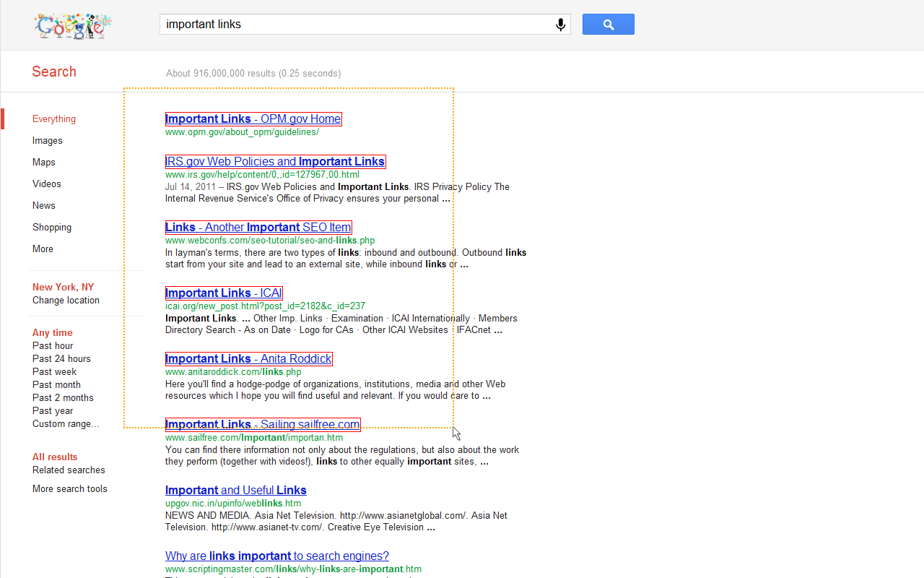Click the voice search microphone icon
Viewport: 924px width, 578px height.
click(x=560, y=24)
